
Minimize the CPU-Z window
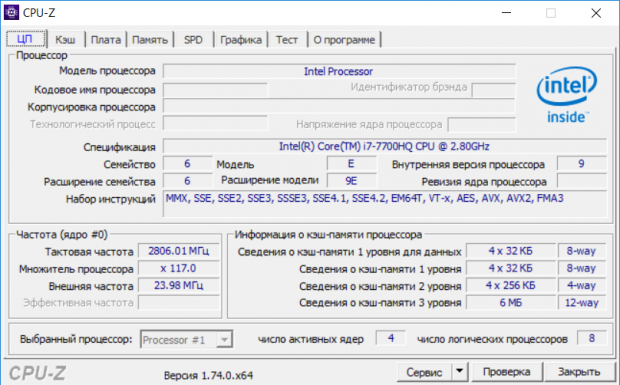[507, 13]
